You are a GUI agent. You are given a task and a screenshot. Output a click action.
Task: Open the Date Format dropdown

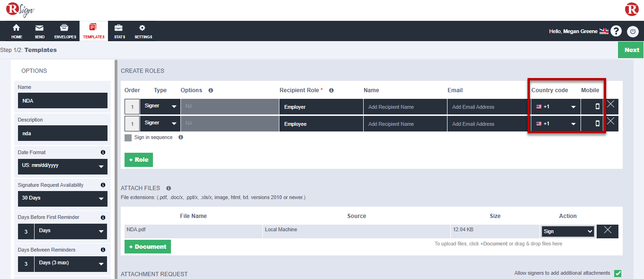[x=63, y=166]
